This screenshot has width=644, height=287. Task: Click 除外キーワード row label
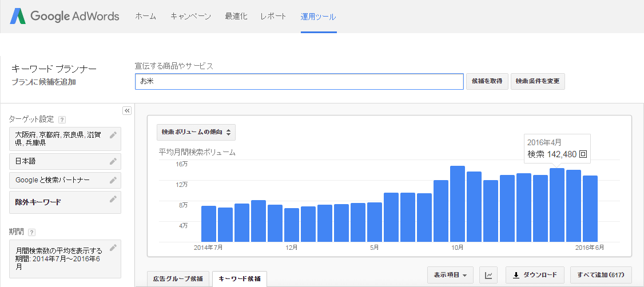[38, 202]
